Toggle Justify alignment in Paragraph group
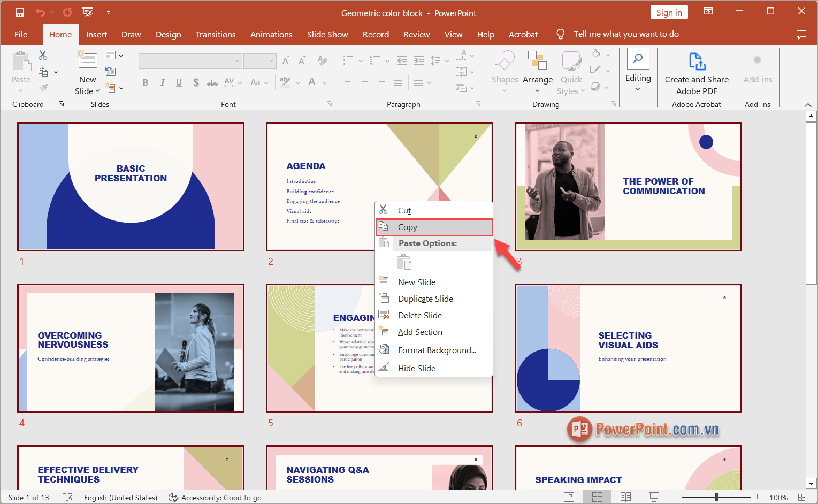Viewport: 818px width, 504px height. click(398, 82)
